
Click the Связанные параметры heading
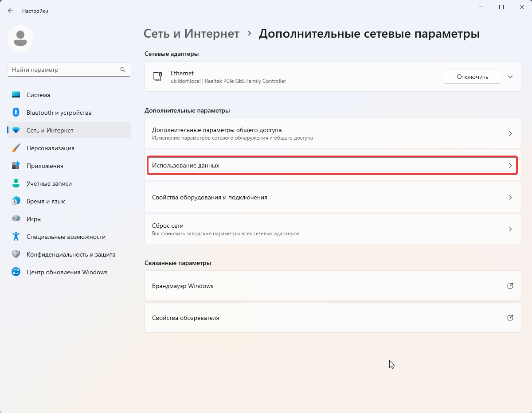coord(178,263)
